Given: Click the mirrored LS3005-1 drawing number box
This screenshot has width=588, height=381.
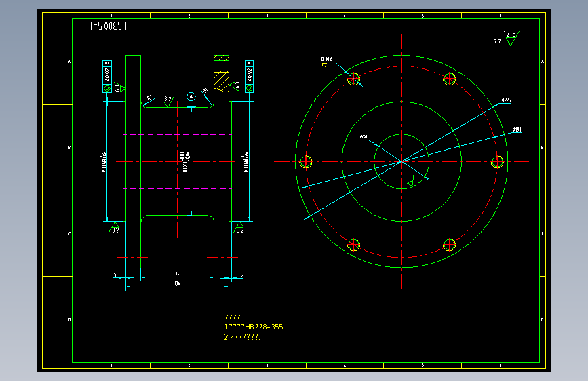Looking at the screenshot, I should click(x=108, y=26).
